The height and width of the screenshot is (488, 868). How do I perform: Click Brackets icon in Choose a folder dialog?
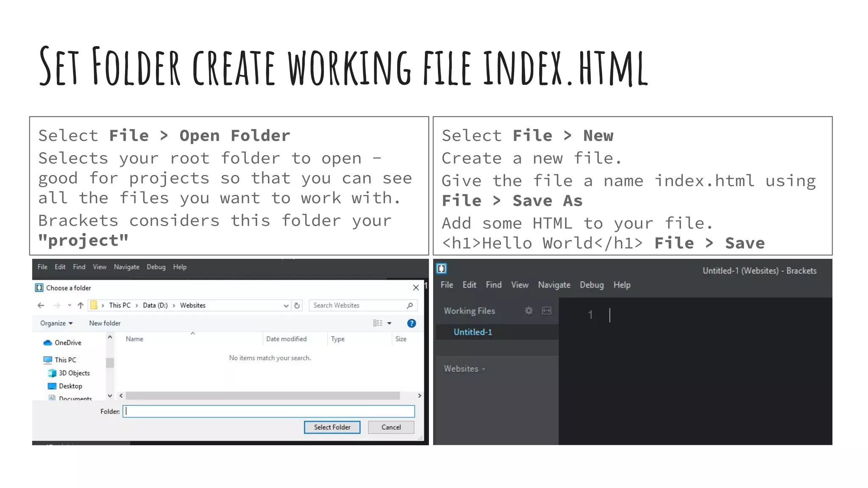pyautogui.click(x=39, y=288)
